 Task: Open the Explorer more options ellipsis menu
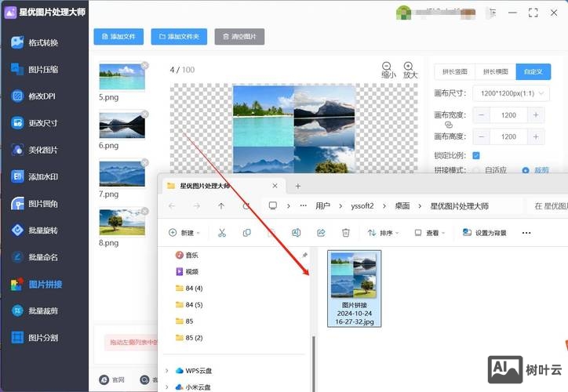(526, 233)
